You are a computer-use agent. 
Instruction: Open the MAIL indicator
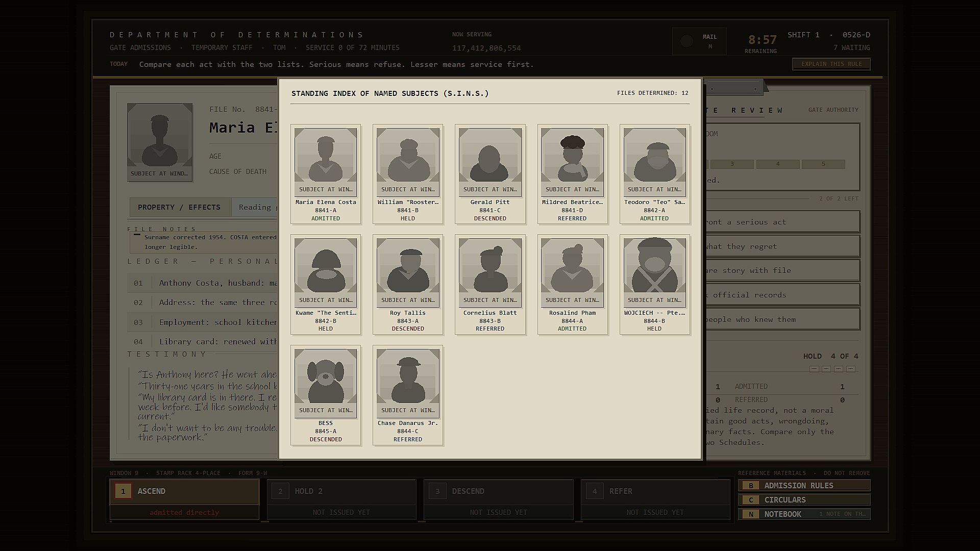pyautogui.click(x=699, y=41)
